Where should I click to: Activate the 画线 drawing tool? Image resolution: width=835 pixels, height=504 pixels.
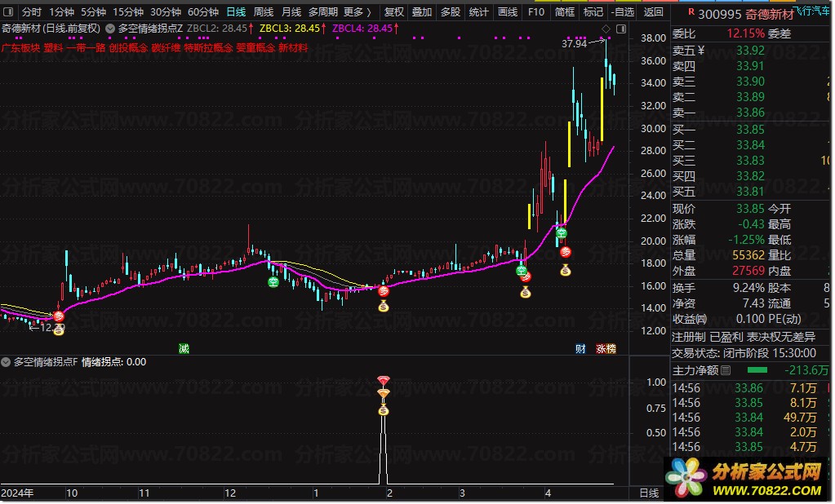[x=508, y=11]
